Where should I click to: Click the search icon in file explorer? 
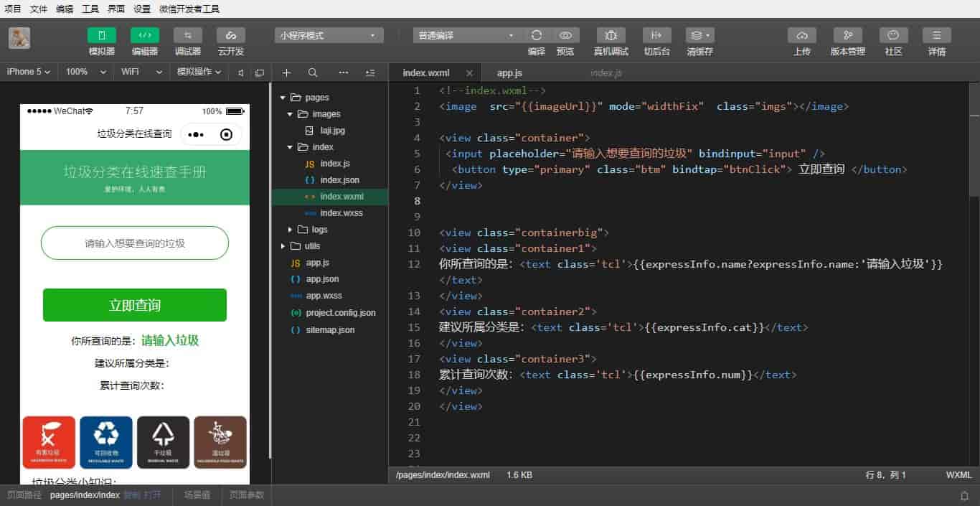tap(313, 72)
